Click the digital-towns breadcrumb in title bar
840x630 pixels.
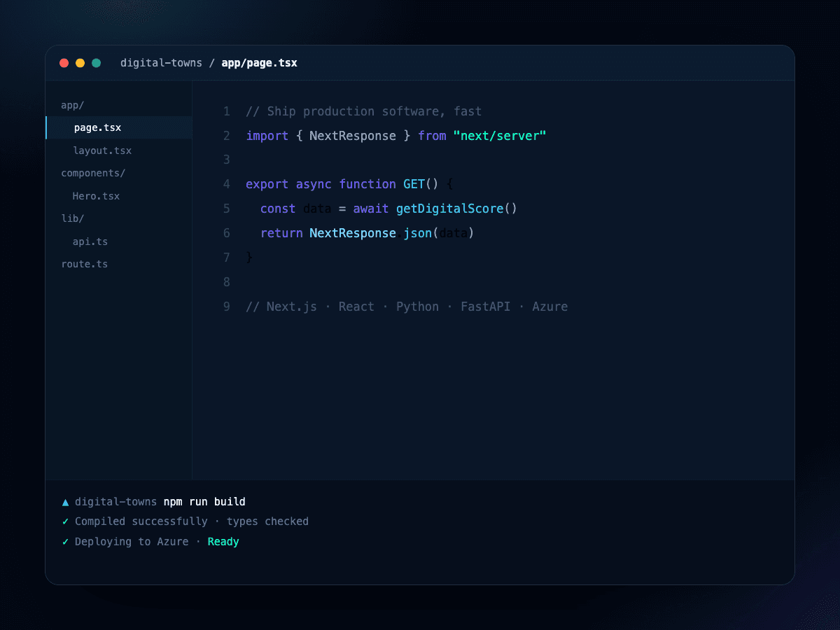click(x=161, y=63)
